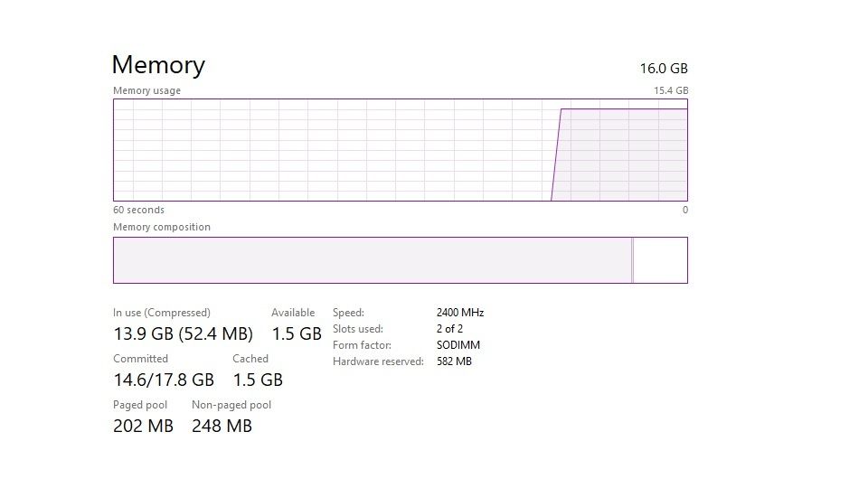868x488 pixels.
Task: Click the free section of composition bar
Action: [661, 260]
